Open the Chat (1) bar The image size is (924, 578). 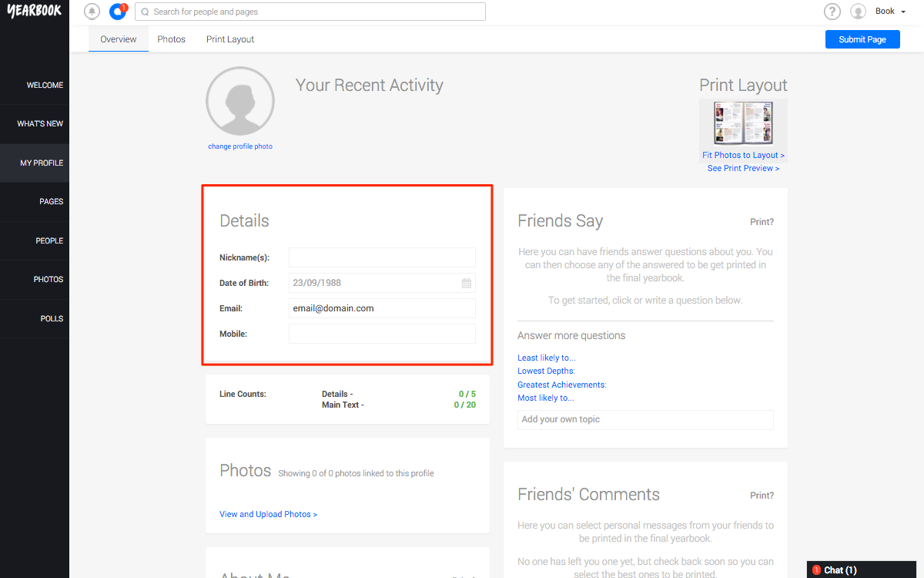861,570
